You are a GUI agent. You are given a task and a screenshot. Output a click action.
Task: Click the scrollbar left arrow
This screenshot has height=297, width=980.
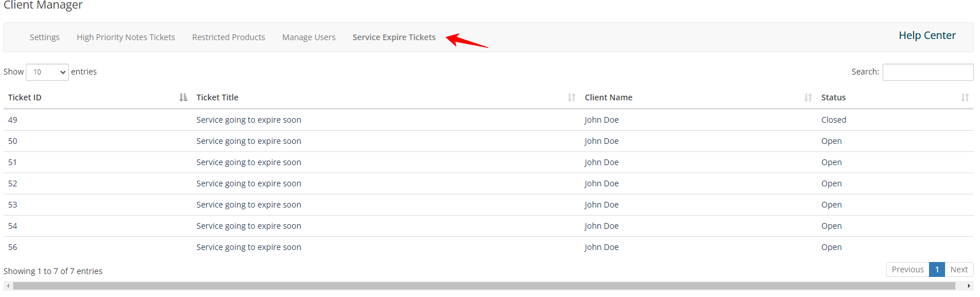click(x=8, y=286)
